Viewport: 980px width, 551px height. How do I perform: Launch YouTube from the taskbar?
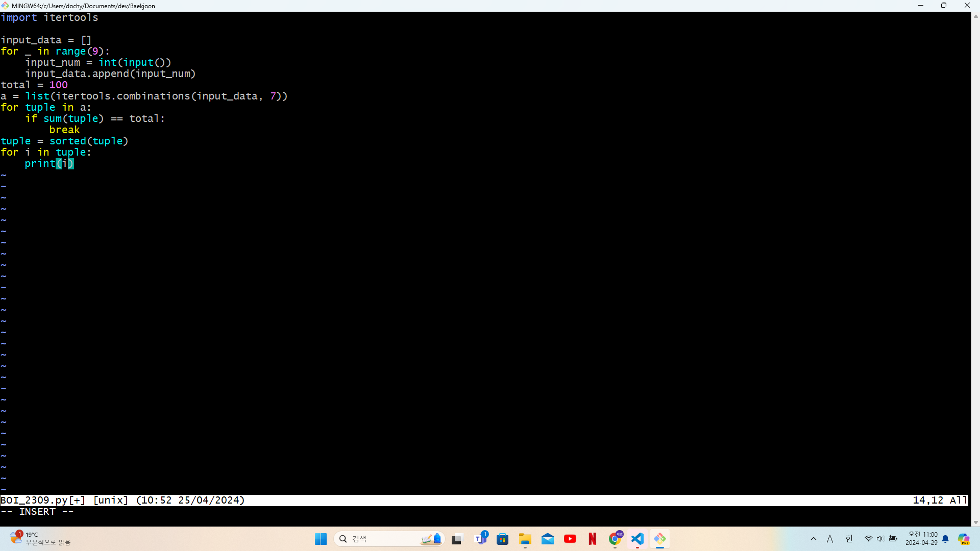click(570, 539)
